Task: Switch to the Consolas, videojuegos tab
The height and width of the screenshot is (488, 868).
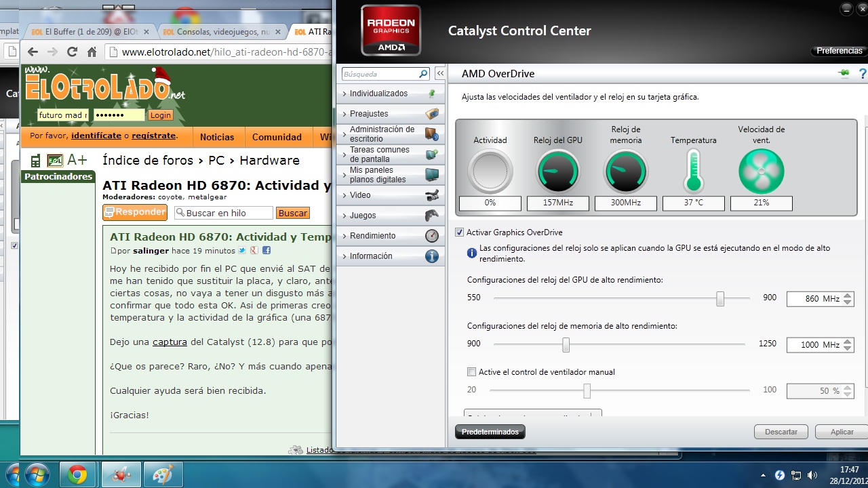Action: point(224,31)
